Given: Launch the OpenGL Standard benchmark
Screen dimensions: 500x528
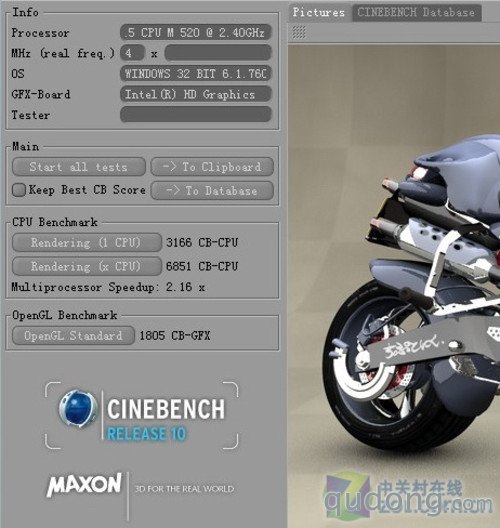Looking at the screenshot, I should pos(73,335).
